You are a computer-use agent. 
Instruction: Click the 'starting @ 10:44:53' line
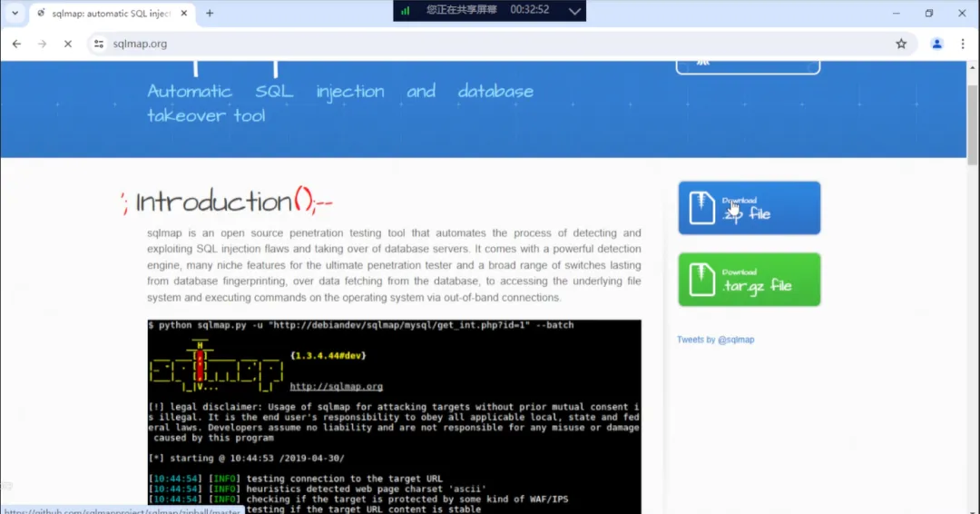[246, 459]
